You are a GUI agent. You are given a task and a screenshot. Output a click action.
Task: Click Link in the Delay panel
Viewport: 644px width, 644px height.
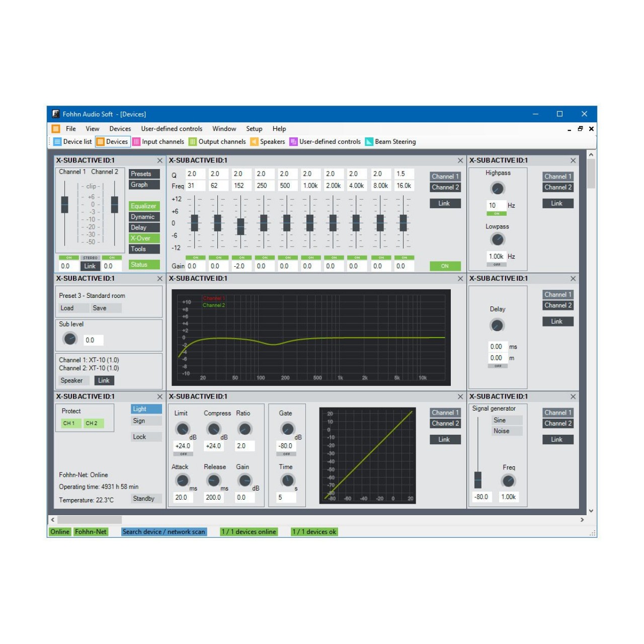[558, 321]
